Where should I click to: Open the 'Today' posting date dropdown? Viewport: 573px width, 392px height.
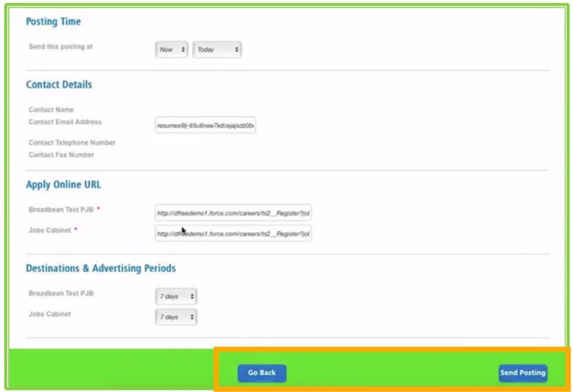217,50
